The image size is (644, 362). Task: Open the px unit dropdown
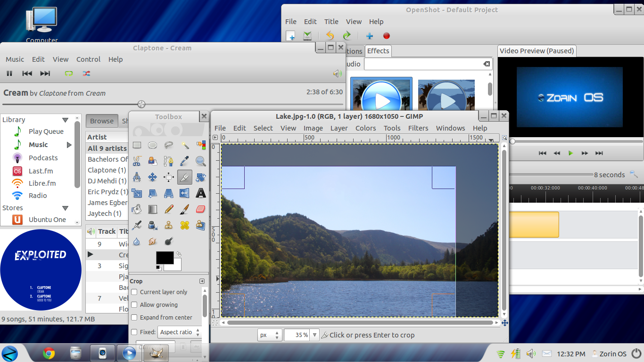(270, 335)
